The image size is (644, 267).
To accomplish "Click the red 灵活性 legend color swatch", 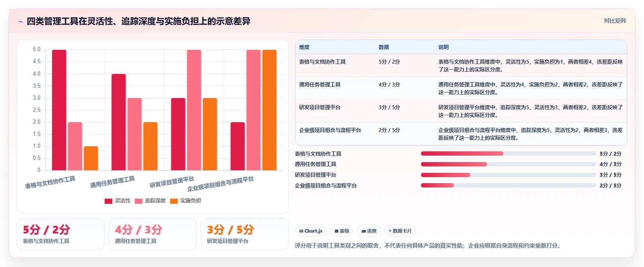I will pyautogui.click(x=108, y=201).
